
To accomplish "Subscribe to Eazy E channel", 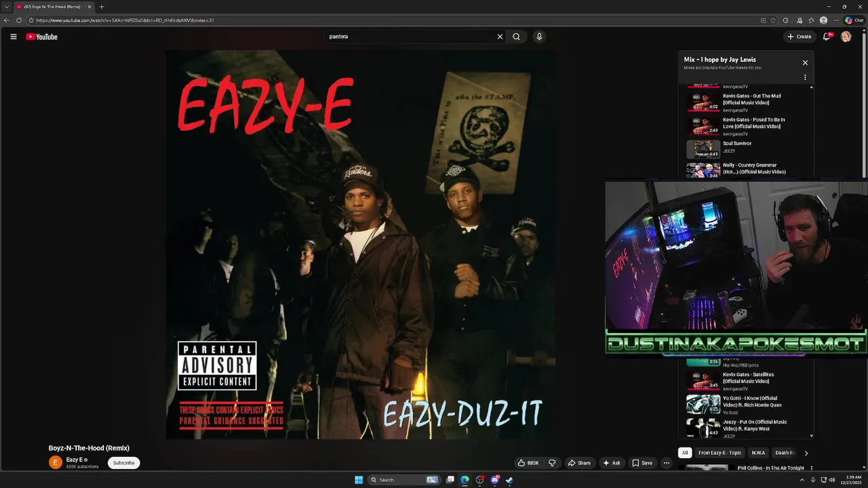I will coord(123,463).
